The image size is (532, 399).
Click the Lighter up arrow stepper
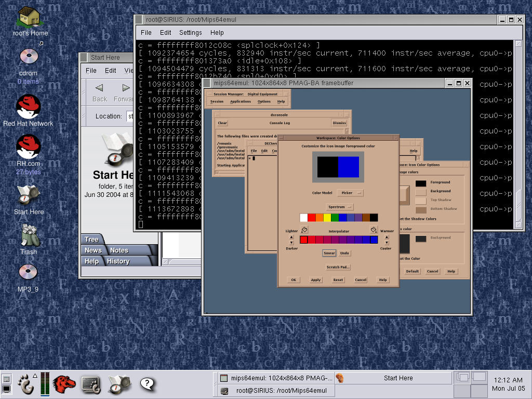point(291,237)
